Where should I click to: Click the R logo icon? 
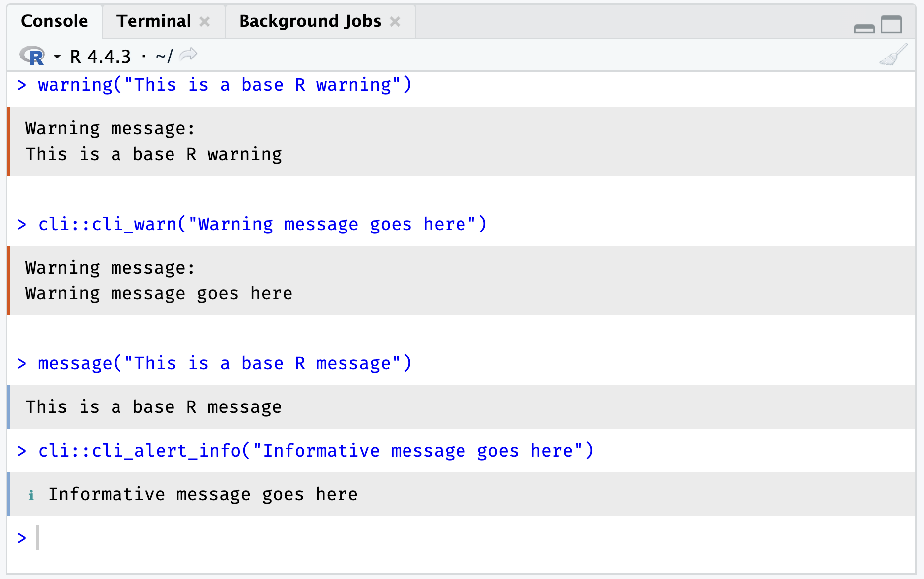32,56
